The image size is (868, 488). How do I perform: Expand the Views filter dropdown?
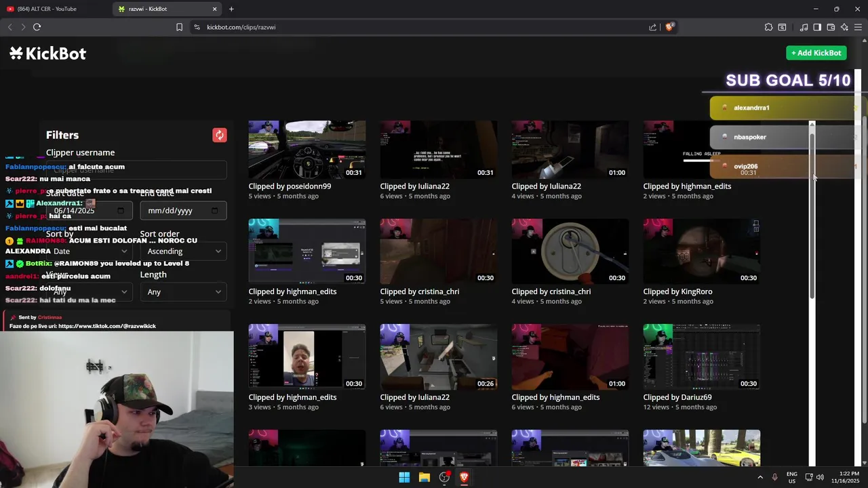point(90,292)
